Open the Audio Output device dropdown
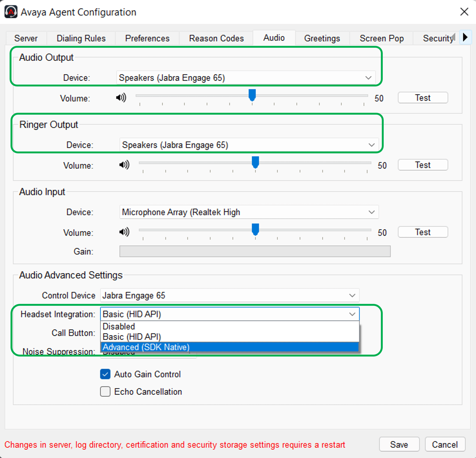This screenshot has width=476, height=458. point(246,78)
